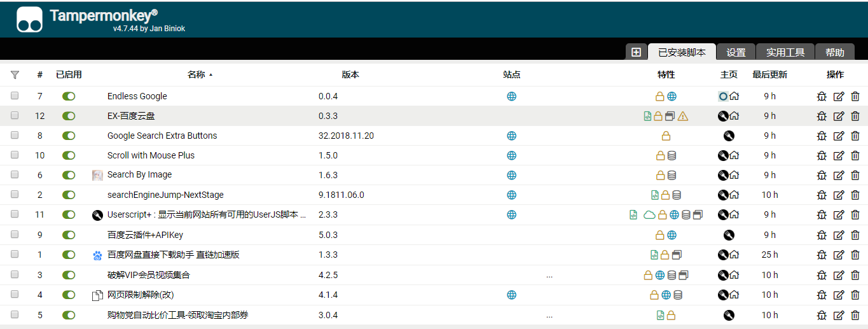This screenshot has height=329, width=868.
Task: Click the Tampermonkey logo icon
Action: coord(29,19)
